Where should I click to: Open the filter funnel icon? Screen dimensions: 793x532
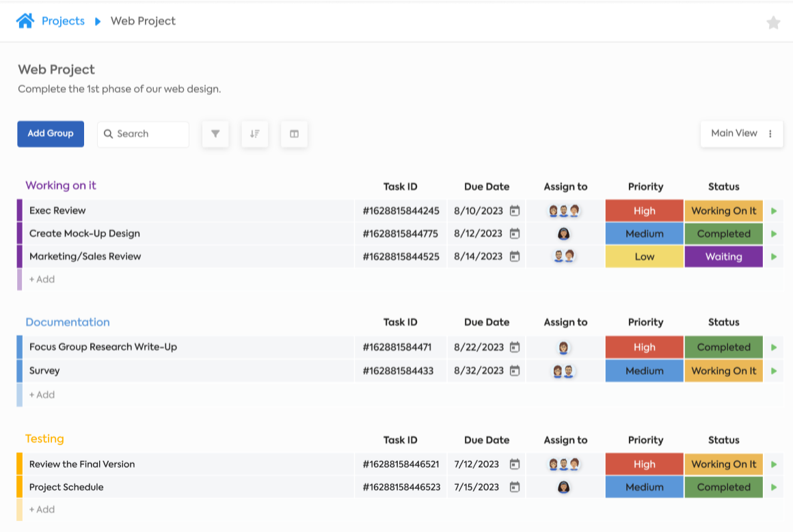(x=215, y=134)
